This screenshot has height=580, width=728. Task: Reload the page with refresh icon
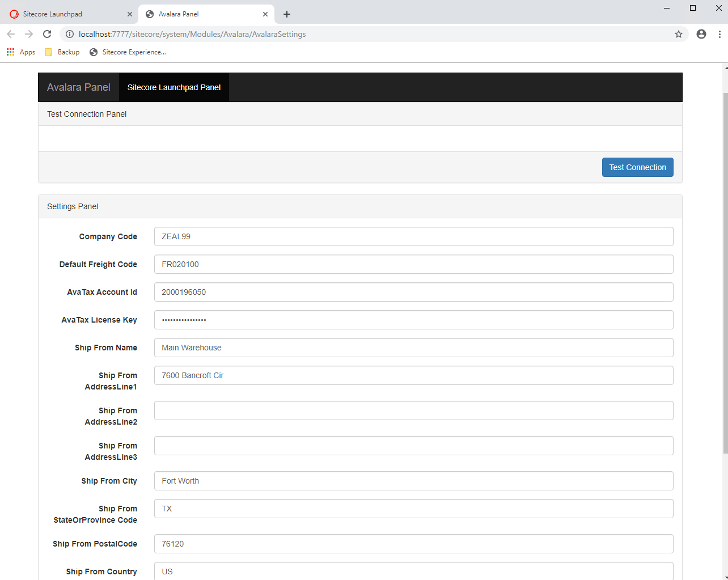point(47,34)
